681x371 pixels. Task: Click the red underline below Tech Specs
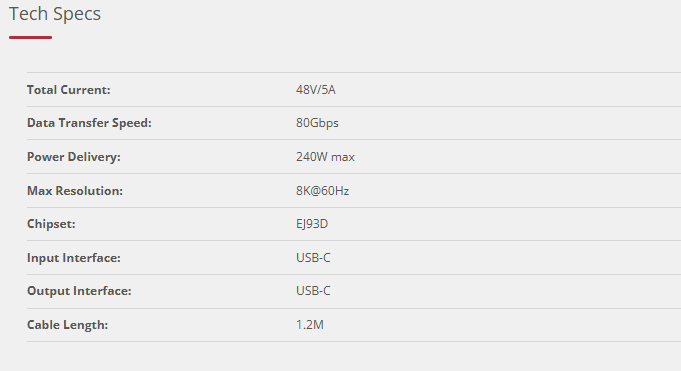tap(30, 37)
